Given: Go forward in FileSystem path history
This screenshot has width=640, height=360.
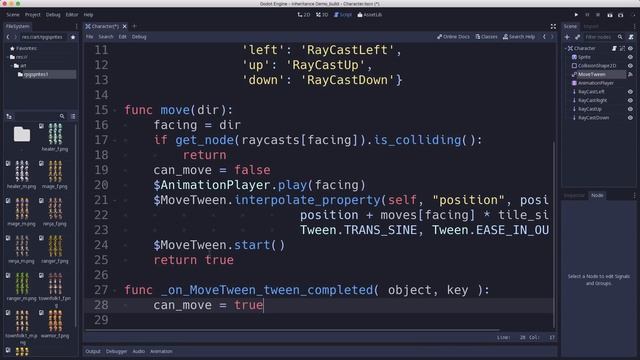Looking at the screenshot, I should click(16, 37).
